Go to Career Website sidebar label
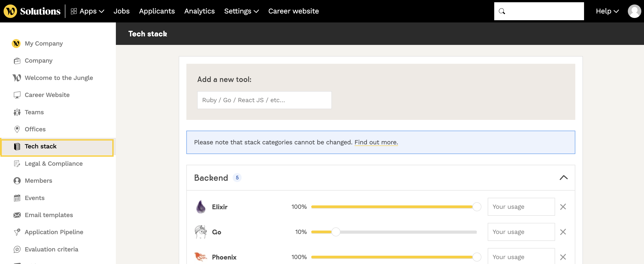Viewport: 644px width, 264px height. (47, 95)
